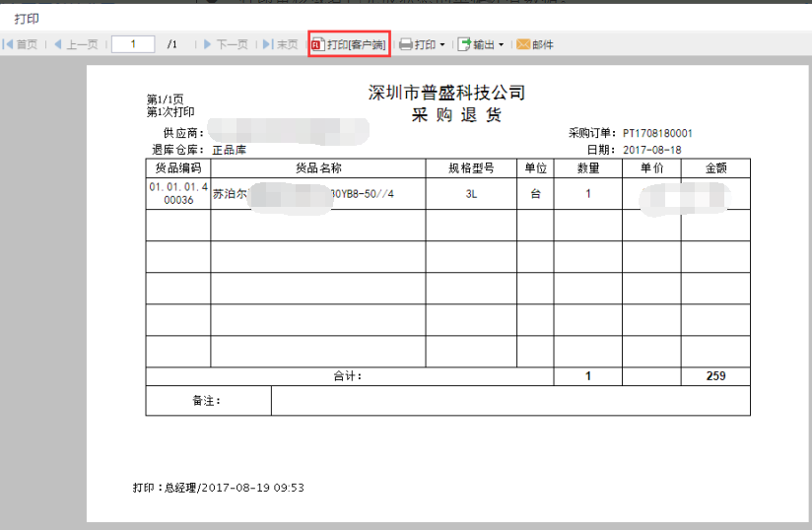Click the 金额 column header
Image resolution: width=812 pixels, height=530 pixels.
715,168
